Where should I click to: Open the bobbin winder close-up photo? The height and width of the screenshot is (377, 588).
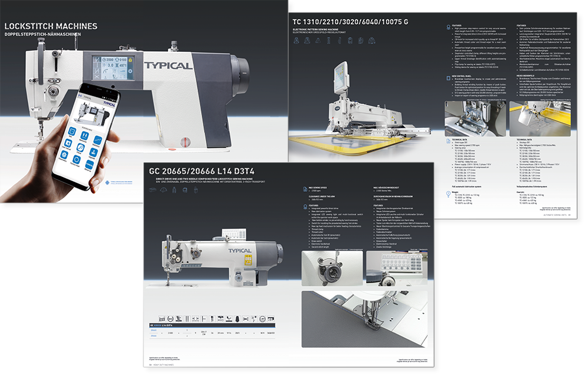tap(332, 269)
